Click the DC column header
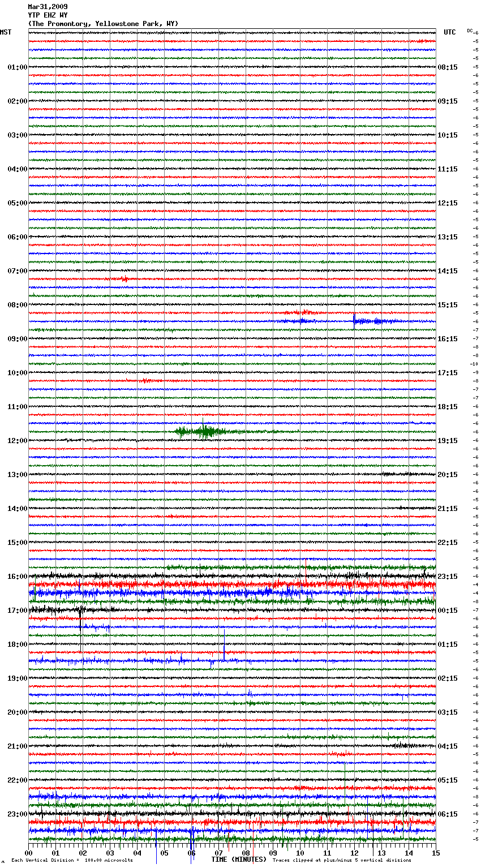Viewport: 481px width, 868px height. 470,31
